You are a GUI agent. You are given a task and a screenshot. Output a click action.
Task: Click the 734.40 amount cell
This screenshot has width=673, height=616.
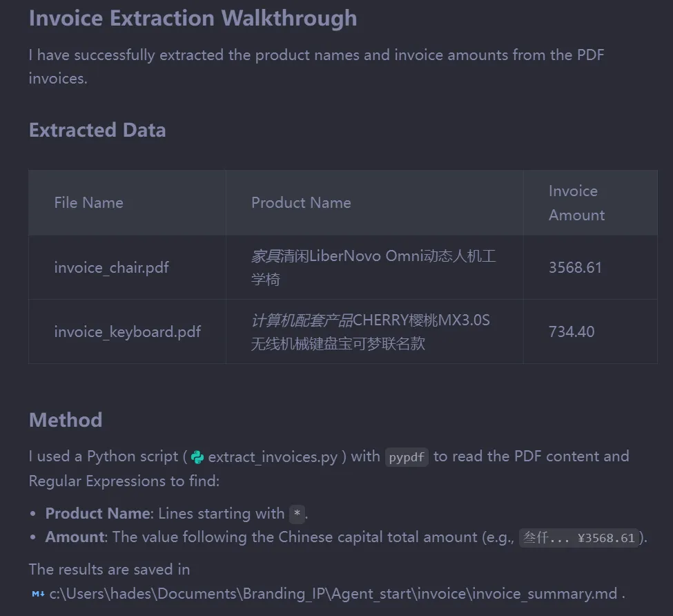point(571,331)
